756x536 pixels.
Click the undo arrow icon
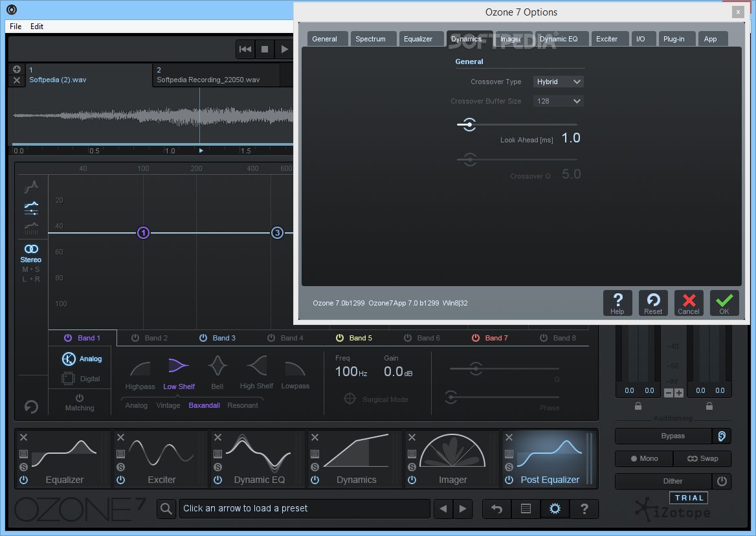[x=496, y=509]
